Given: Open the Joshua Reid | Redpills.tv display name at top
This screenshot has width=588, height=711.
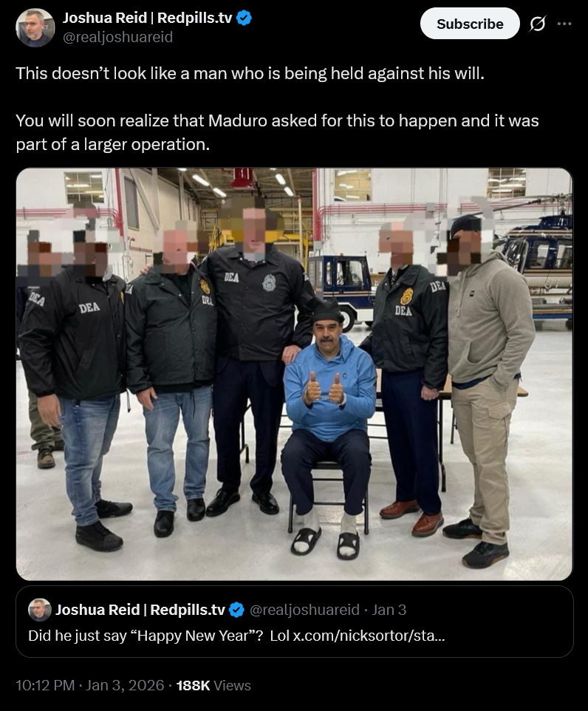Looking at the screenshot, I should [x=147, y=18].
